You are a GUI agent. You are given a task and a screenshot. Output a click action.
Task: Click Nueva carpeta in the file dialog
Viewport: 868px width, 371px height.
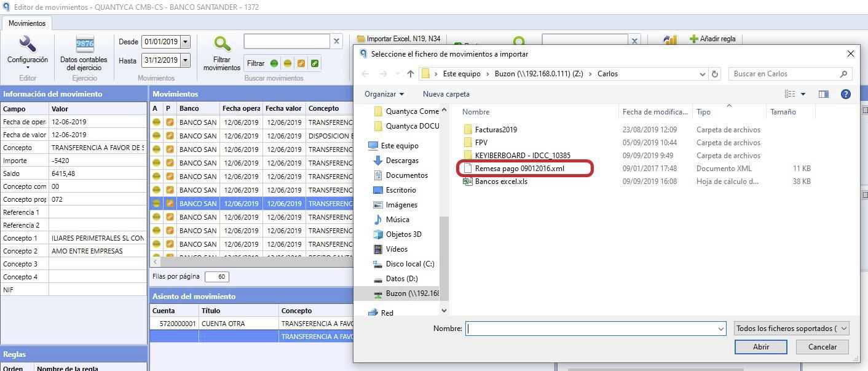pyautogui.click(x=446, y=94)
